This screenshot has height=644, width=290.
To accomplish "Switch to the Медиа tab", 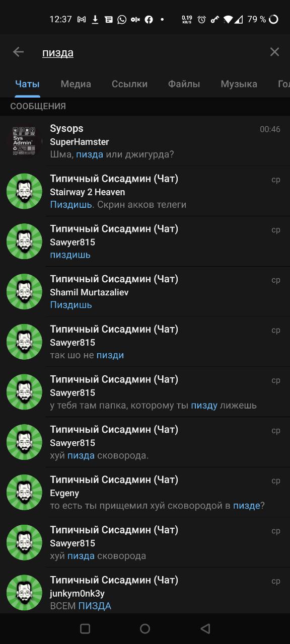I will [x=76, y=84].
